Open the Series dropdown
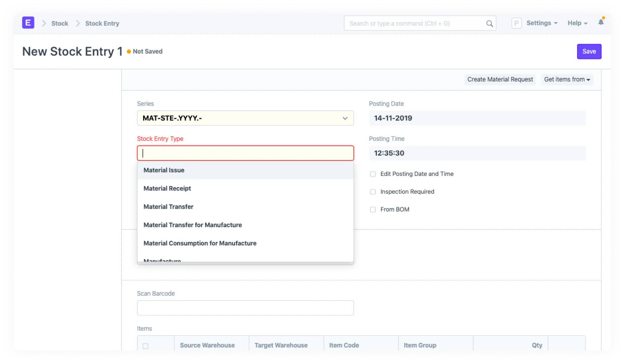625x364 pixels. 245,118
